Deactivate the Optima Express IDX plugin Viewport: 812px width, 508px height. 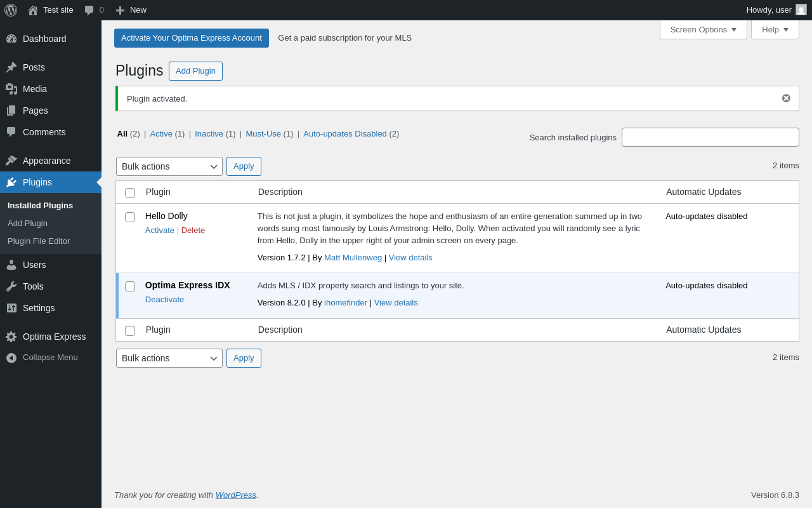(x=164, y=300)
